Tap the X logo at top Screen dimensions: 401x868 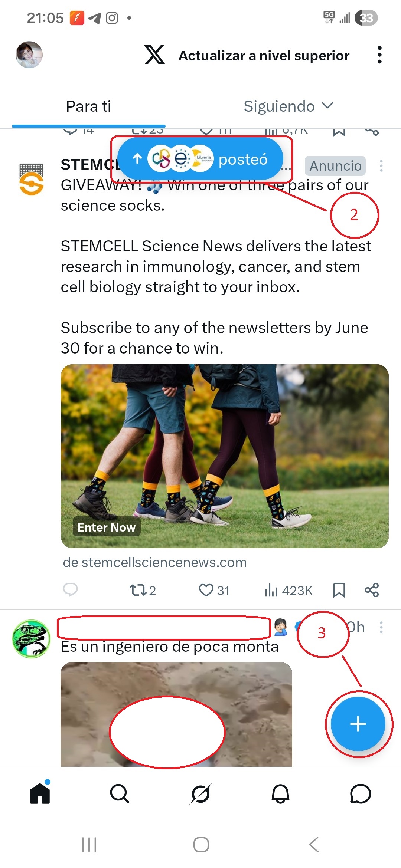tap(155, 55)
